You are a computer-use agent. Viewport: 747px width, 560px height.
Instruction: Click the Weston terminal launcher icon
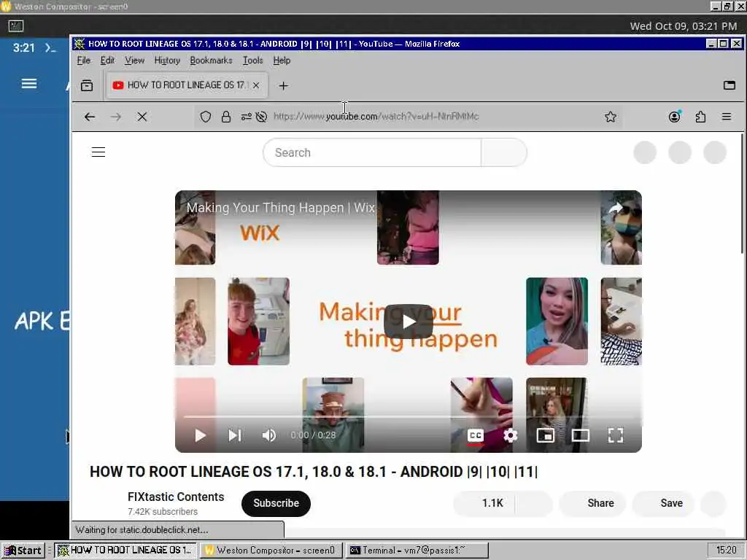[x=16, y=26]
